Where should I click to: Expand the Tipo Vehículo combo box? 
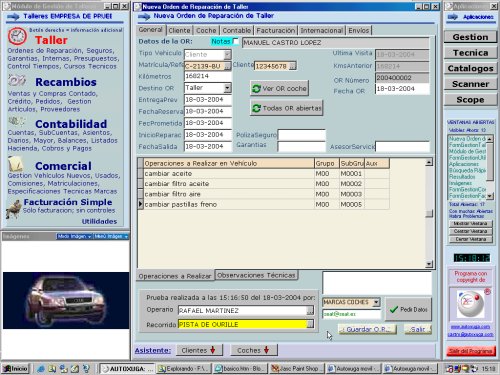(227, 54)
